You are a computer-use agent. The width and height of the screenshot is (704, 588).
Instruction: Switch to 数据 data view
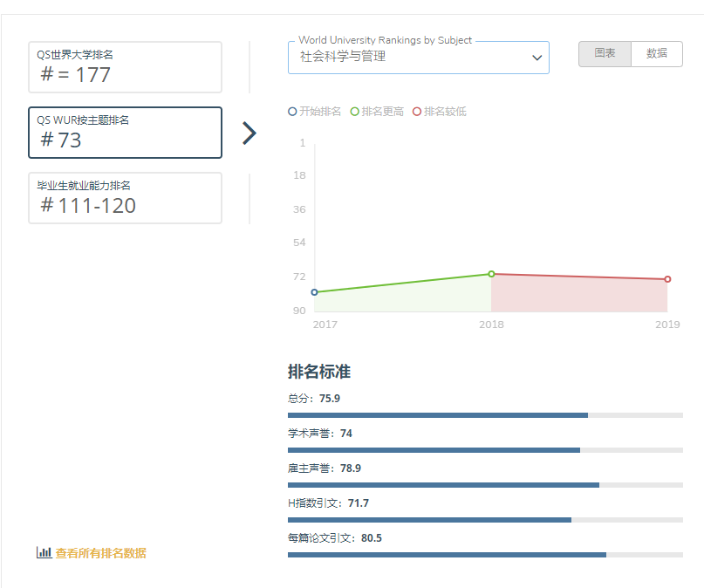coord(657,53)
